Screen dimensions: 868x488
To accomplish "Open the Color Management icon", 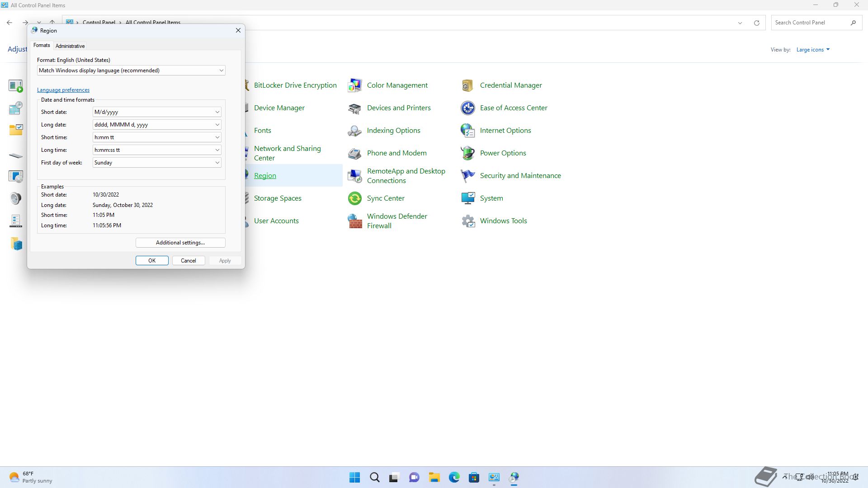I will click(355, 85).
